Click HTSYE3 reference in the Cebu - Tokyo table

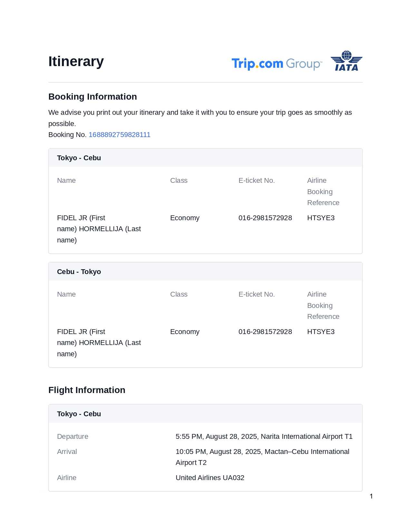321,332
